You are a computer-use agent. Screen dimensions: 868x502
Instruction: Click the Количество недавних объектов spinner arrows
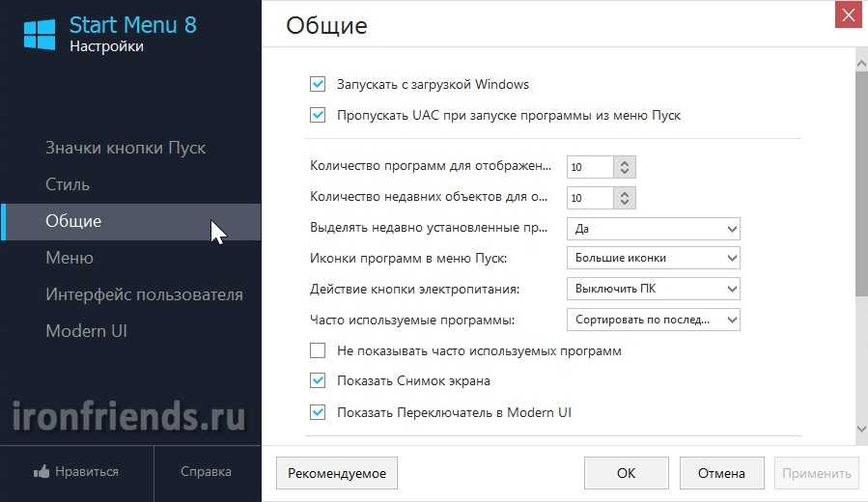coord(625,198)
